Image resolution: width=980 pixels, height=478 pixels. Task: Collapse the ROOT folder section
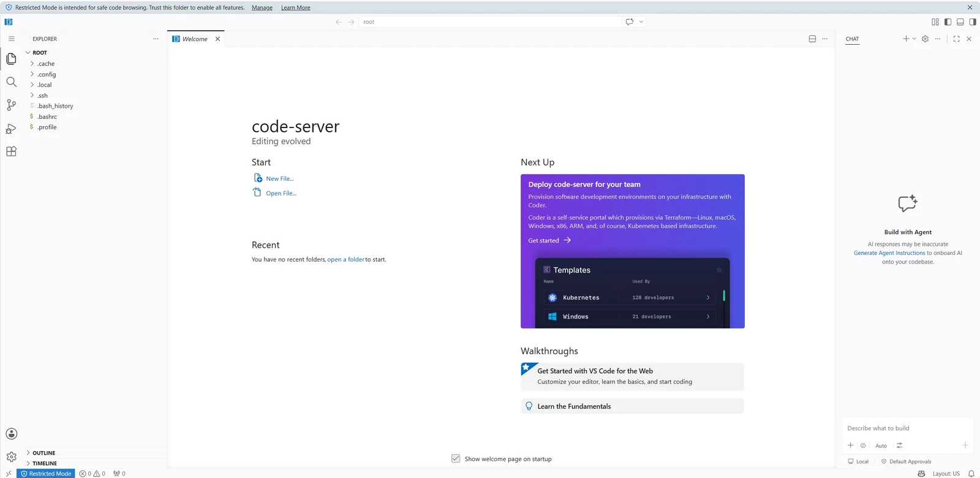[95, 53]
